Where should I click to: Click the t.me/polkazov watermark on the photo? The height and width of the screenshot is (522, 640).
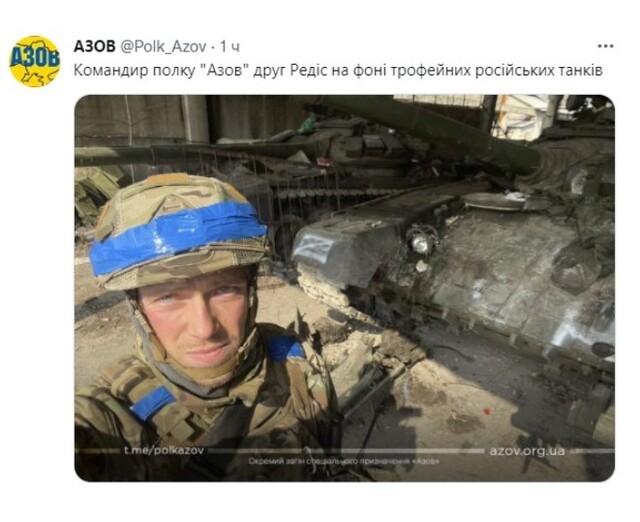[164, 451]
